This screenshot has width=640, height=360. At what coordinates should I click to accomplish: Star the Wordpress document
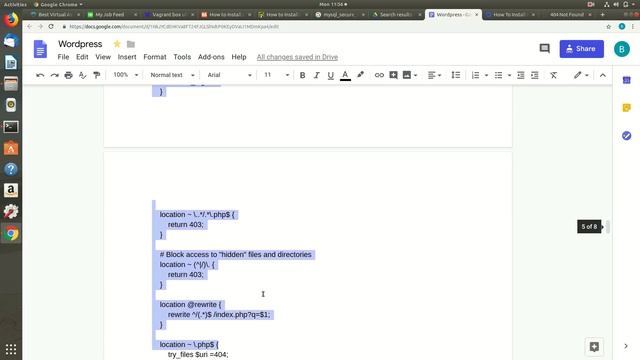pos(117,44)
